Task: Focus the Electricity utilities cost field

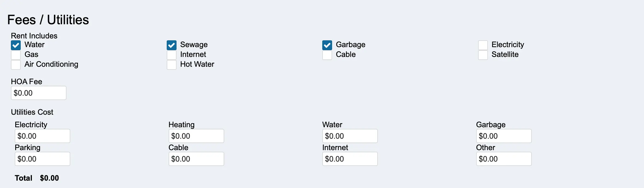Action: pyautogui.click(x=42, y=136)
